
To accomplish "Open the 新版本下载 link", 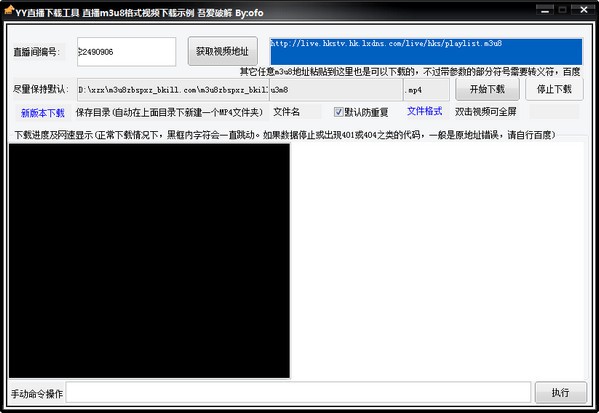I will (x=42, y=113).
